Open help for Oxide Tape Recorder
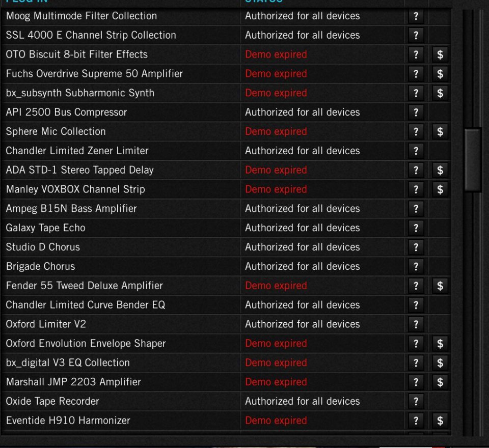Screen dimensions: 489x448 point(416,401)
